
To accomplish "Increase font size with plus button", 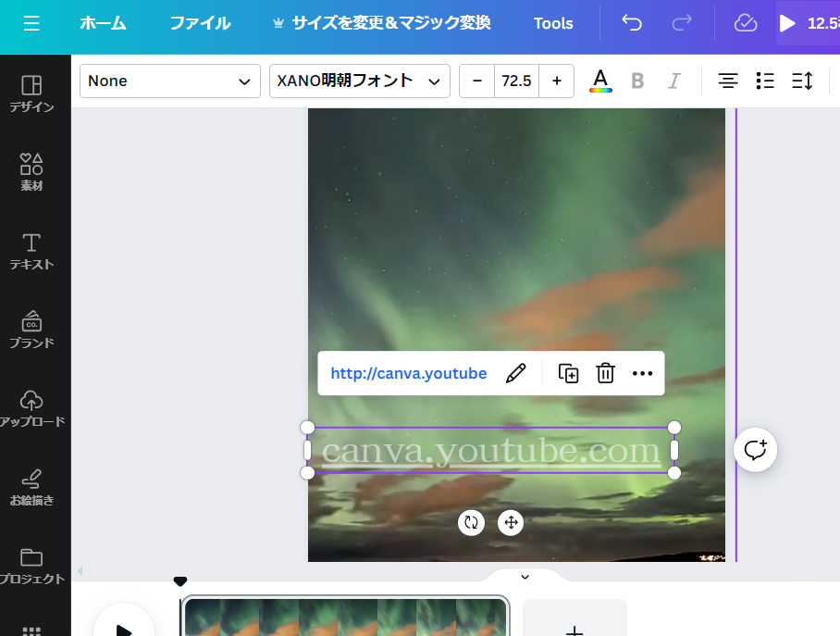I will click(557, 81).
